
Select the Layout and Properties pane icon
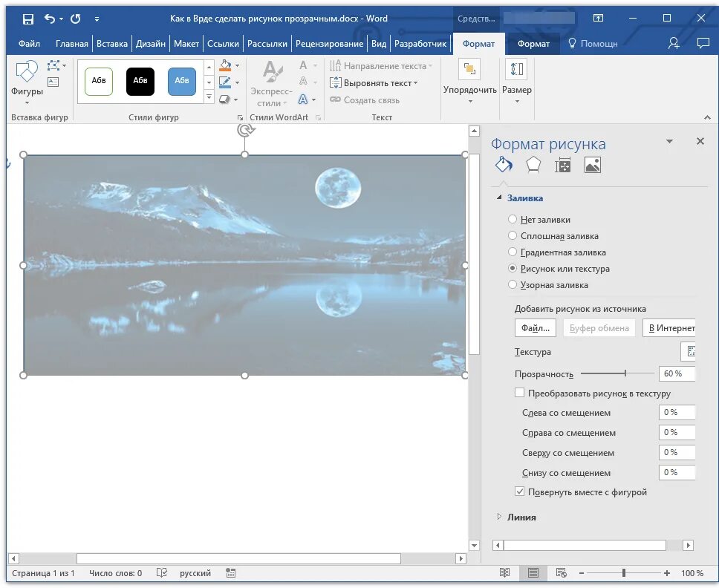tap(562, 165)
